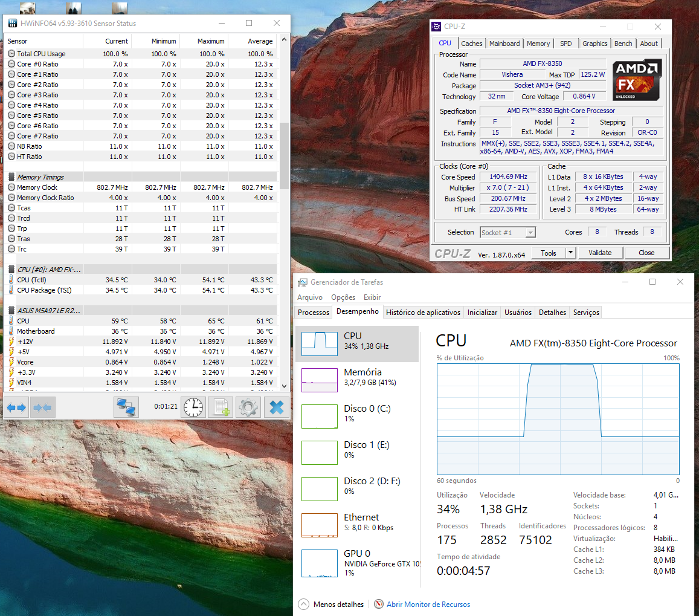Open the Graphics tab in CPU-Z
The width and height of the screenshot is (699, 616).
click(x=594, y=44)
